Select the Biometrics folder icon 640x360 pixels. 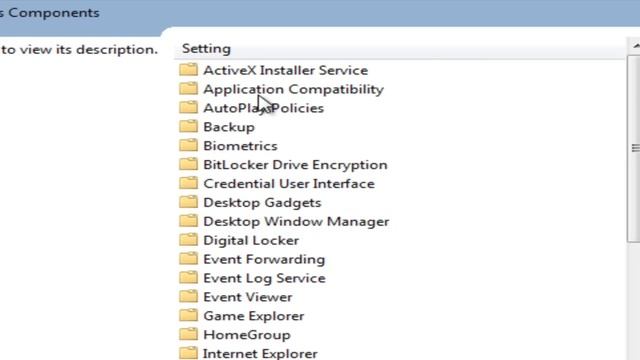[x=188, y=145]
